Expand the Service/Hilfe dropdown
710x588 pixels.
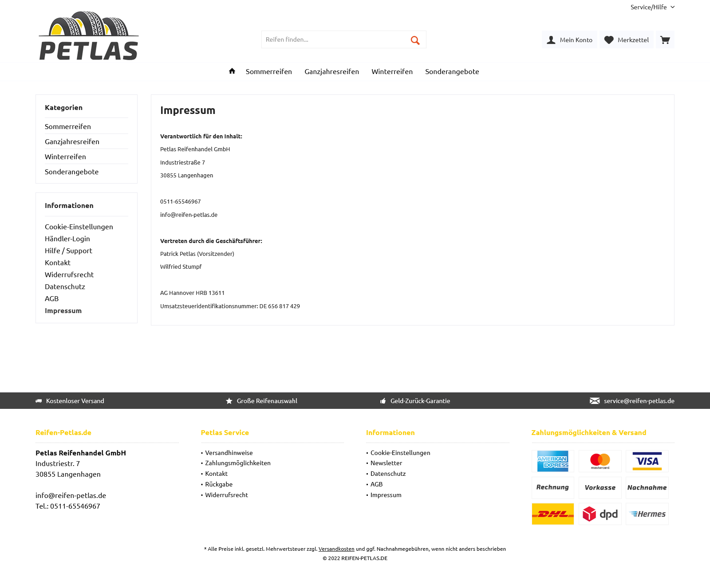(x=652, y=7)
